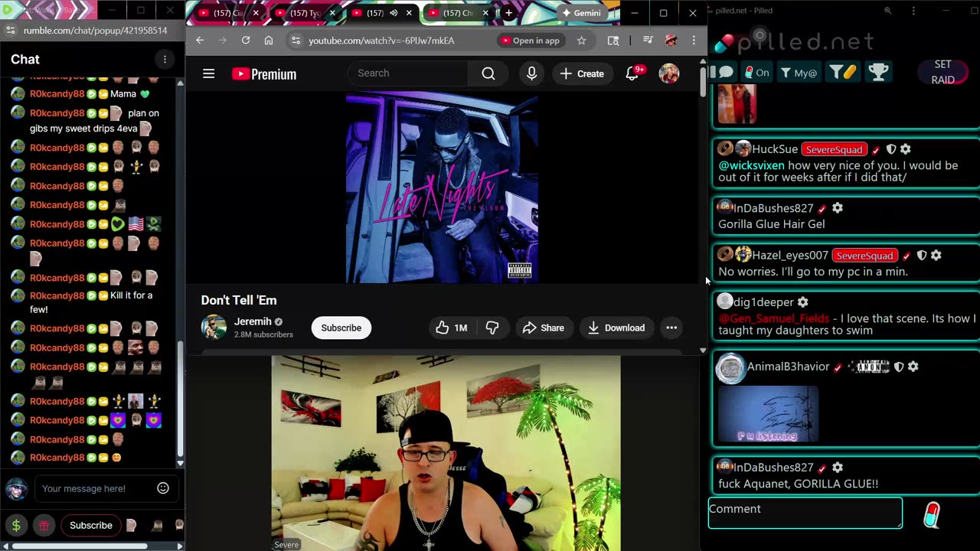Open site info icon in address bar
The height and width of the screenshot is (551, 980).
[x=296, y=41]
